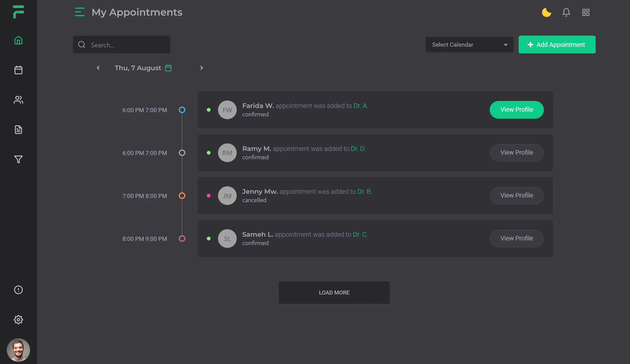The width and height of the screenshot is (630, 364).
Task: Click red timeline marker for Sameh L.
Action: [x=182, y=239]
